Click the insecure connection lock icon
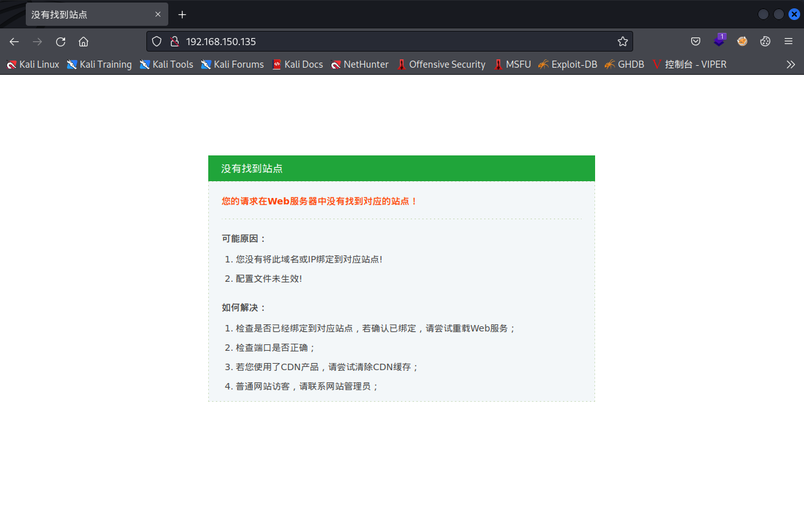Screen dimensions: 804x532 pos(173,41)
